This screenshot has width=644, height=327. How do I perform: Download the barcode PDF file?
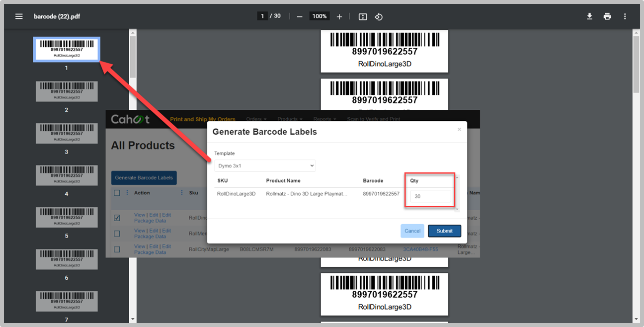coord(589,16)
